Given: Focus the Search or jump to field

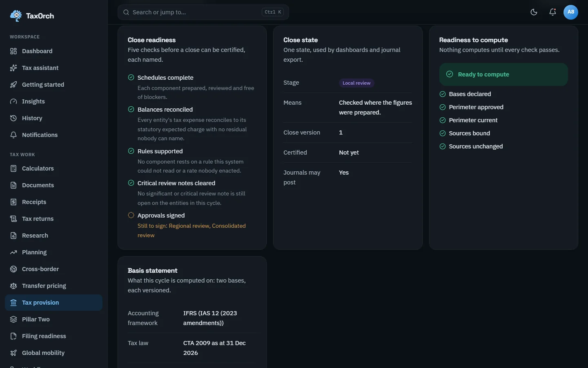Looking at the screenshot, I should tap(203, 12).
